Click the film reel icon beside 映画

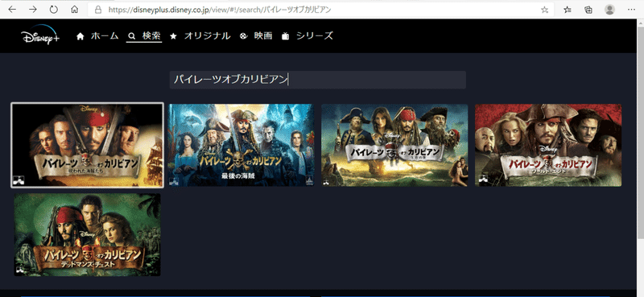pyautogui.click(x=244, y=36)
